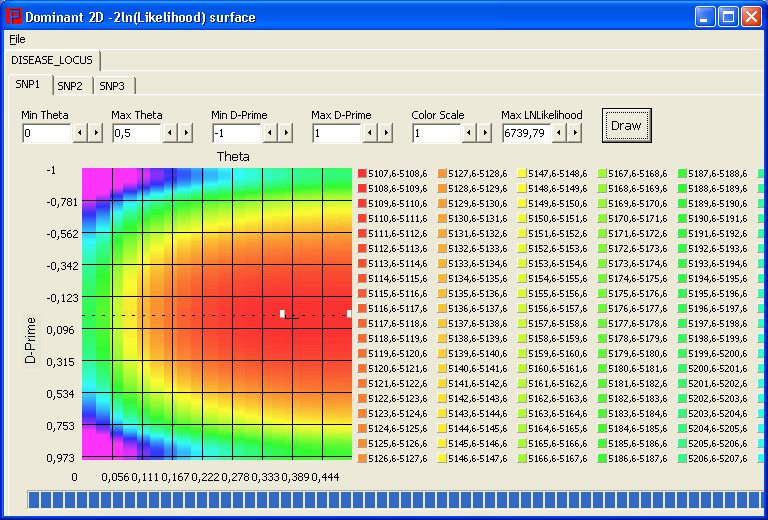Increase Max LNLikelihood with right arrow

[x=576, y=133]
